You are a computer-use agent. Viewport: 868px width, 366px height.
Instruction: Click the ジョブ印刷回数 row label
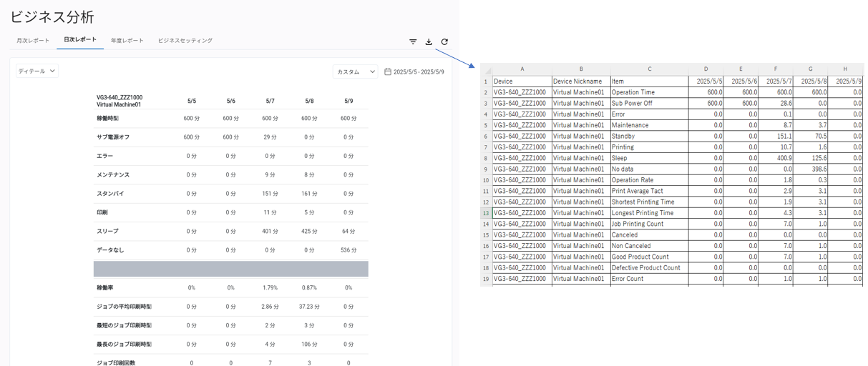116,362
